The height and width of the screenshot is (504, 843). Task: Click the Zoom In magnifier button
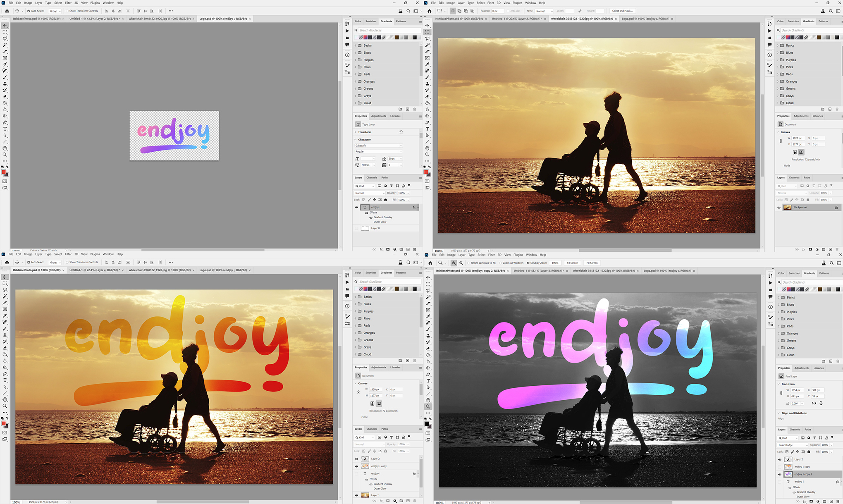pos(454,263)
